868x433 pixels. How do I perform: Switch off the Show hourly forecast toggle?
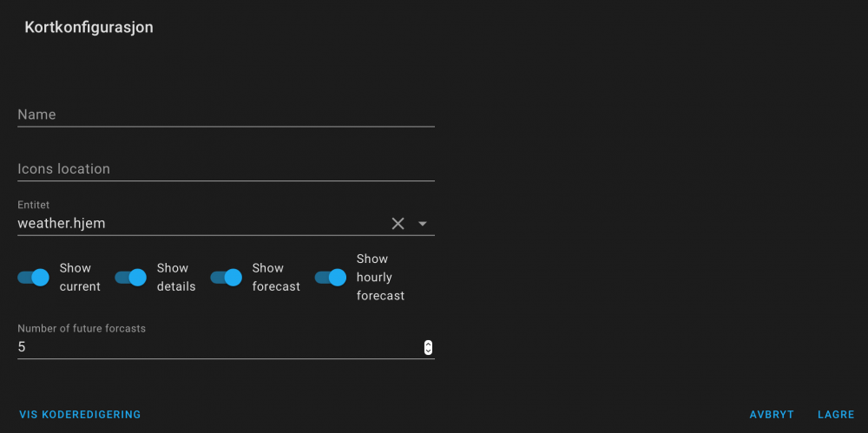click(331, 278)
